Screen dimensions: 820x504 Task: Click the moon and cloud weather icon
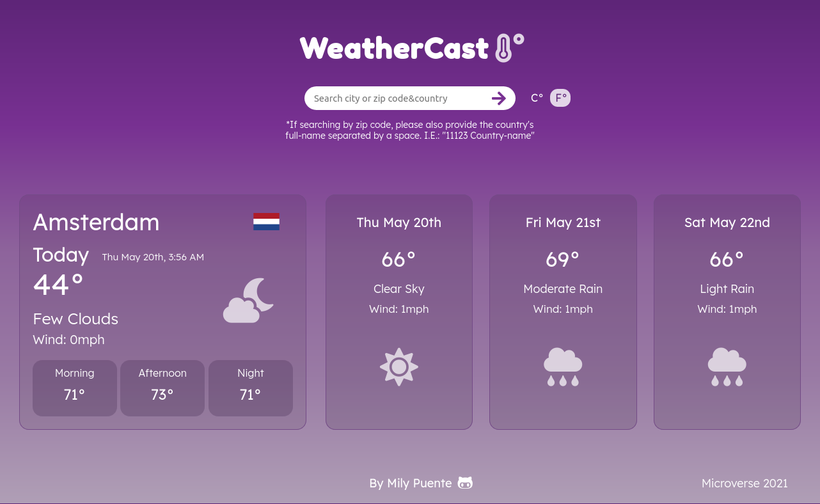click(x=248, y=300)
